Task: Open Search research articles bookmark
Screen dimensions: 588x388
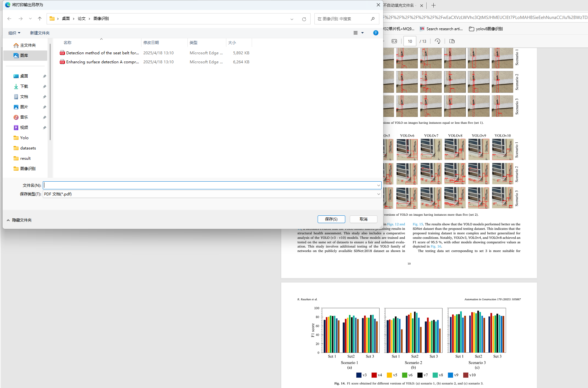Action: 441,29
